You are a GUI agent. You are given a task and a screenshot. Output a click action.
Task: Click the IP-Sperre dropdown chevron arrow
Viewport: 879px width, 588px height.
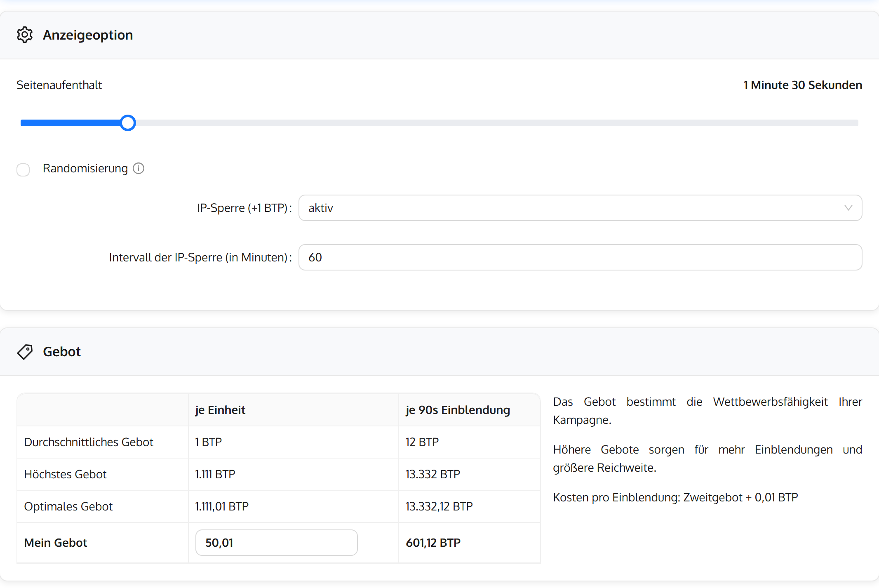pyautogui.click(x=848, y=208)
